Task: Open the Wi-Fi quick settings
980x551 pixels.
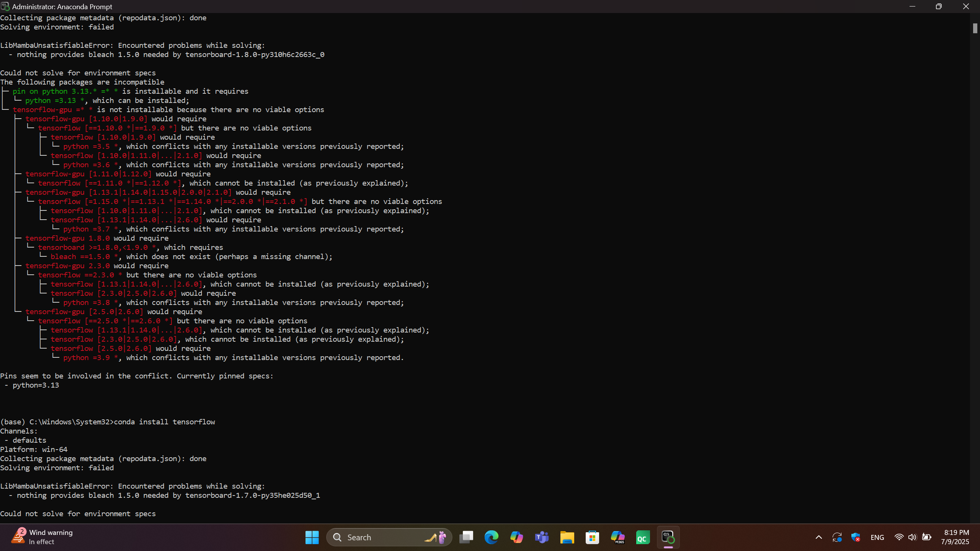Action: click(898, 537)
